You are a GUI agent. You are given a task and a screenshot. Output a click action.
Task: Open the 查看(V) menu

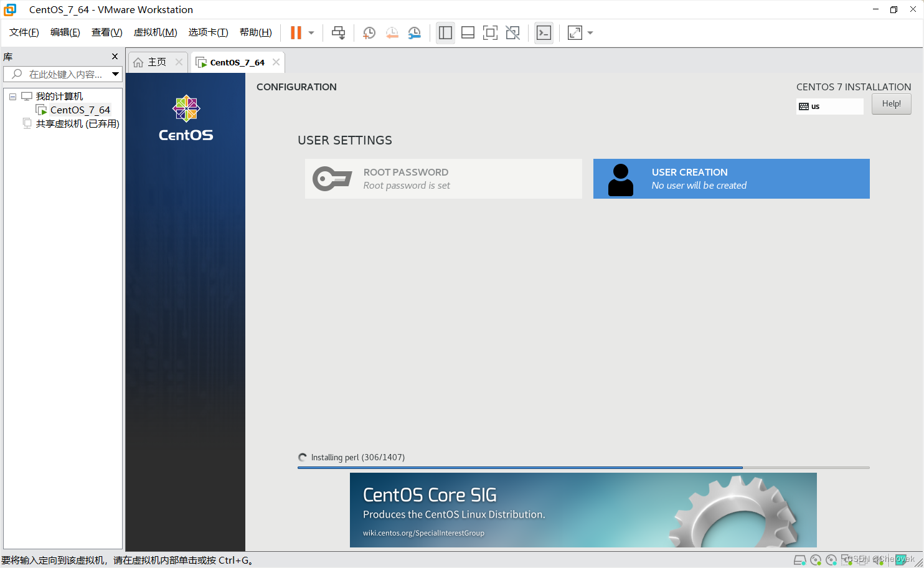(107, 32)
